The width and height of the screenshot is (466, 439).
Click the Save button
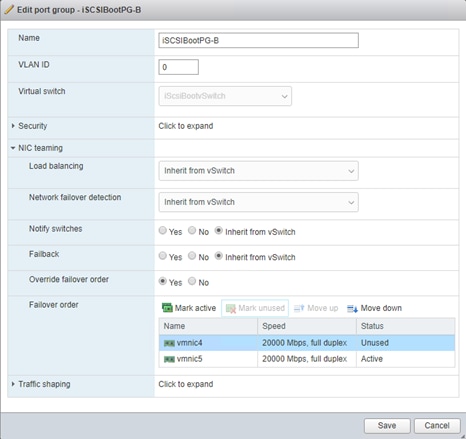point(387,426)
